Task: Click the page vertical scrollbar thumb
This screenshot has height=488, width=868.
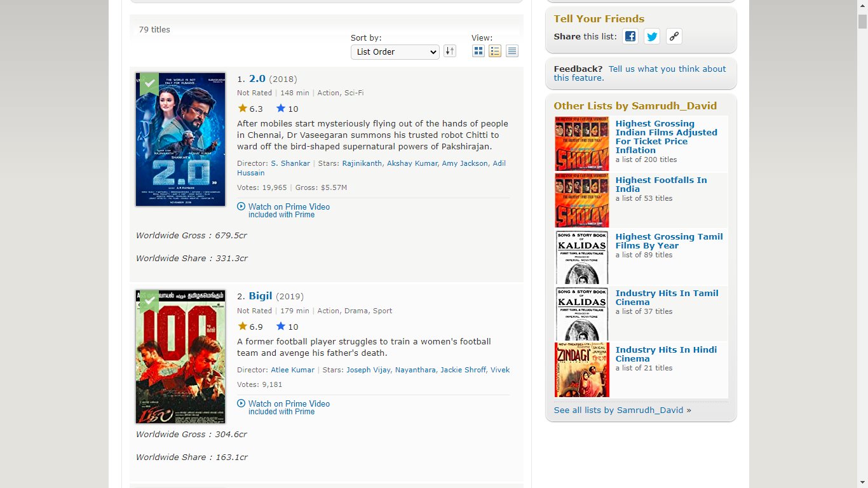Action: [862, 20]
